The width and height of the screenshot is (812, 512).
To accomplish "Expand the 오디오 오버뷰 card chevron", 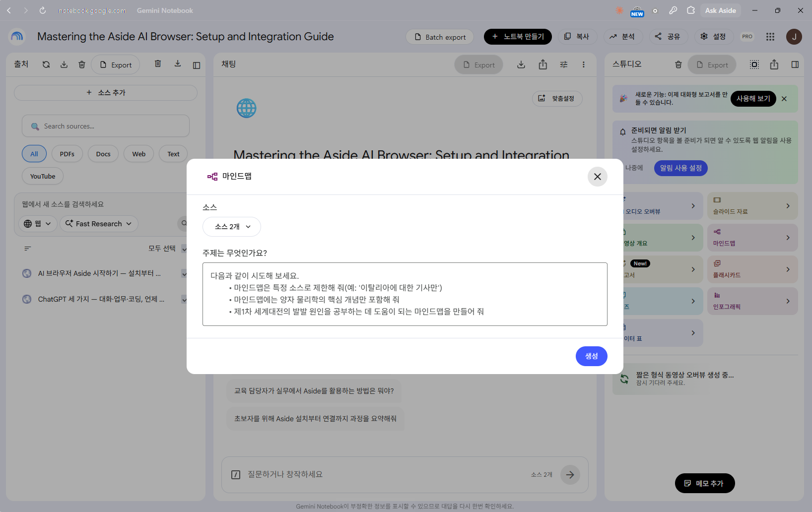I will click(693, 206).
